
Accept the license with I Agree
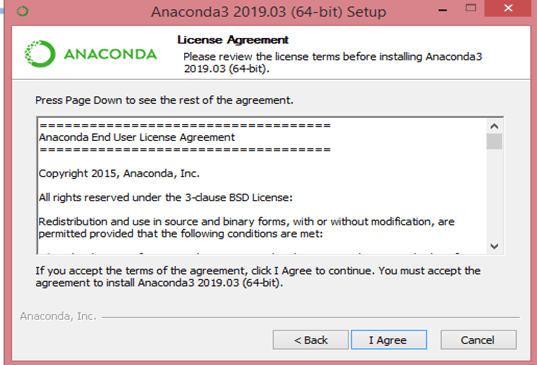click(x=389, y=340)
